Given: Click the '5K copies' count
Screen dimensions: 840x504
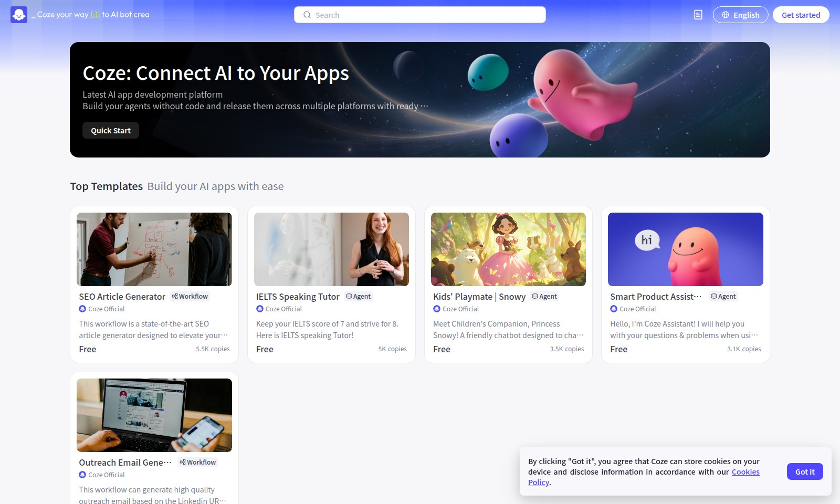Looking at the screenshot, I should pos(392,349).
